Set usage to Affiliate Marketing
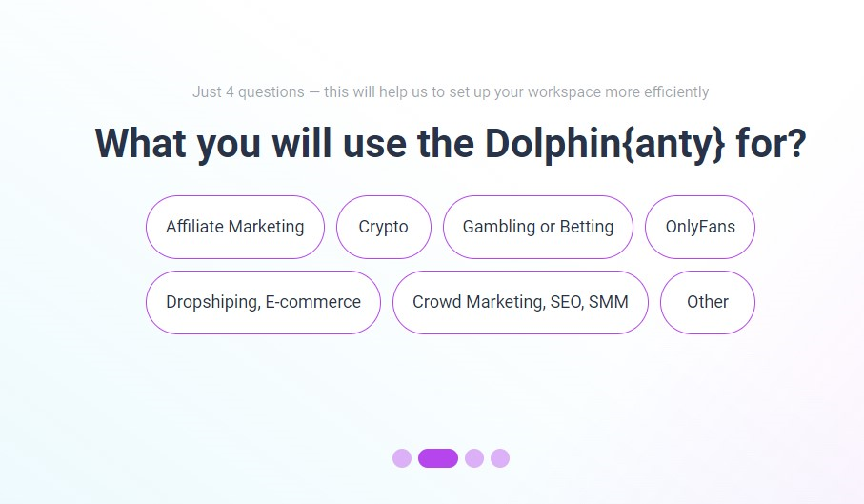This screenshot has width=864, height=504. tap(234, 227)
